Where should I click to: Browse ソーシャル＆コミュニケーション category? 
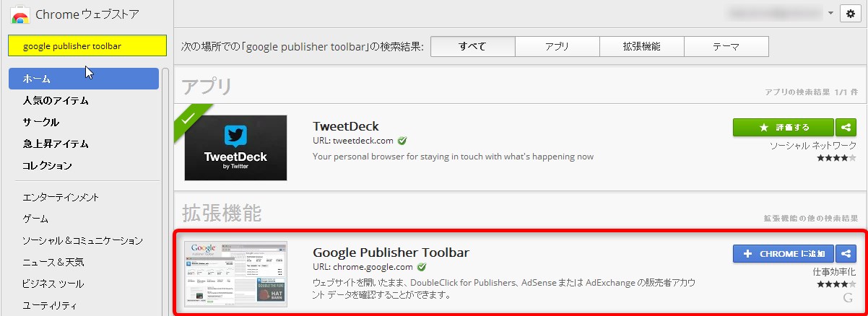coord(84,240)
